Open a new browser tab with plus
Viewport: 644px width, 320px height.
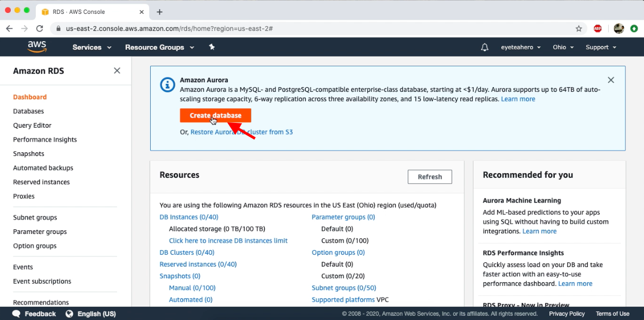pos(159,12)
